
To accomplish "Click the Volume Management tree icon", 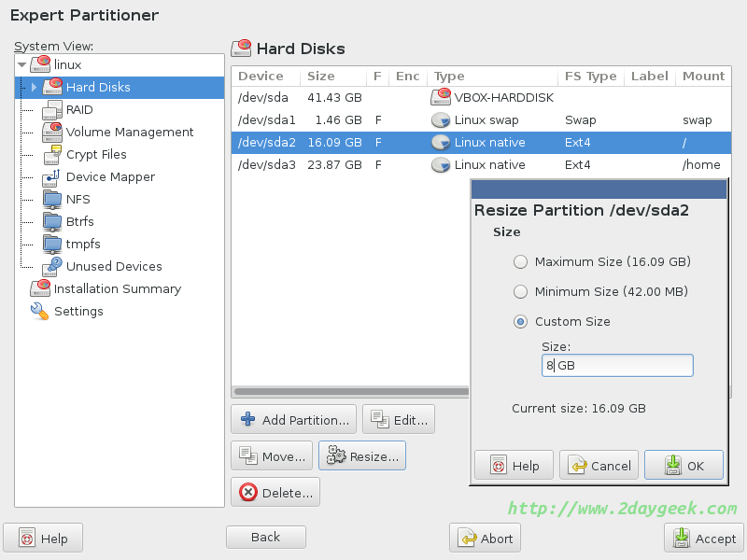I will pyautogui.click(x=51, y=133).
